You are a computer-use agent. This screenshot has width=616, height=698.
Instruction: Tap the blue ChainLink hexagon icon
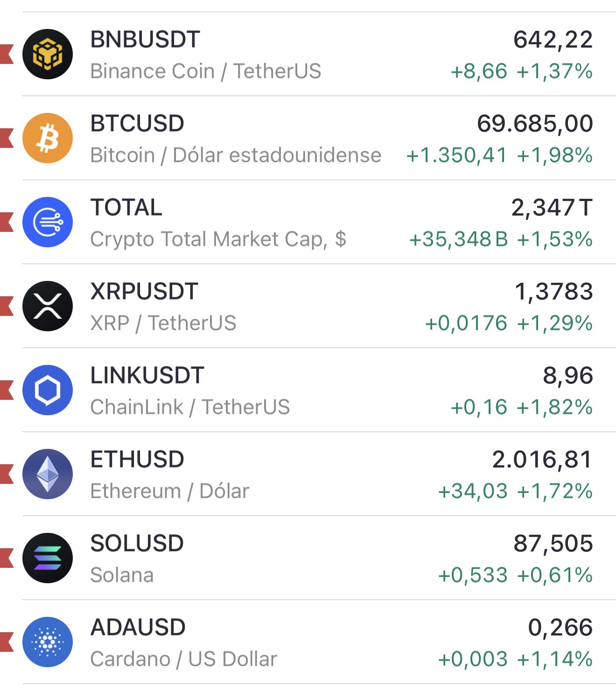(48, 390)
